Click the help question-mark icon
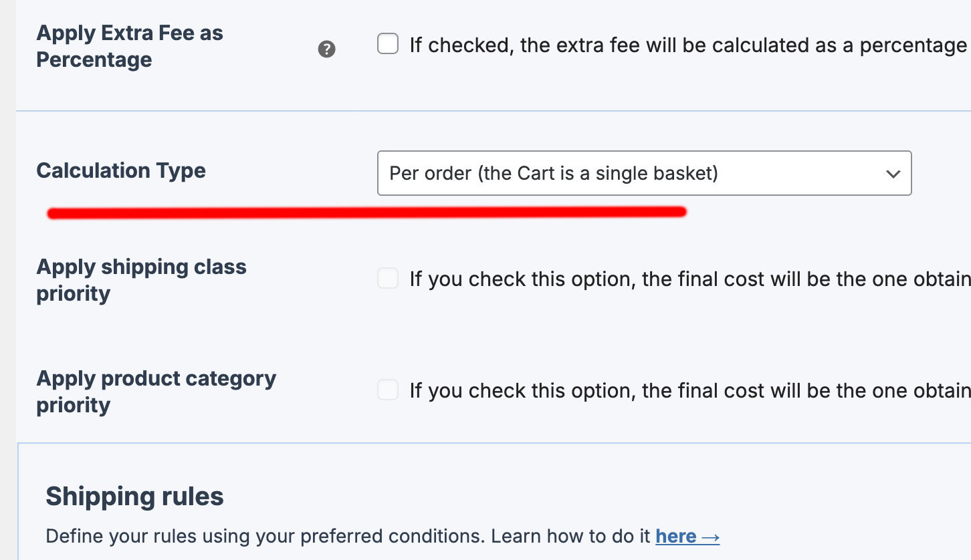The width and height of the screenshot is (971, 560). point(326,49)
